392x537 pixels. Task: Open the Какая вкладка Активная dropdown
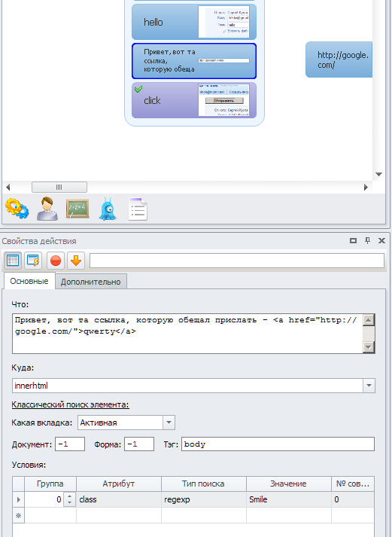click(169, 423)
